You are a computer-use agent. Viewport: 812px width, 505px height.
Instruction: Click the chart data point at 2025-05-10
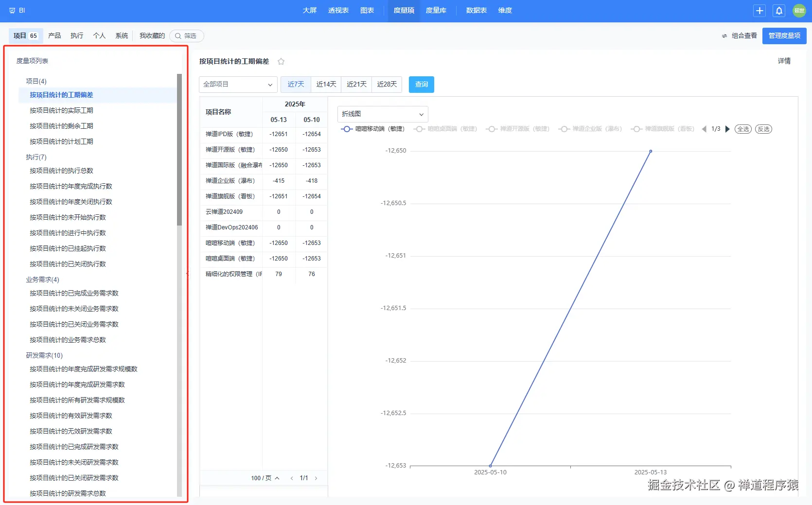coord(491,466)
